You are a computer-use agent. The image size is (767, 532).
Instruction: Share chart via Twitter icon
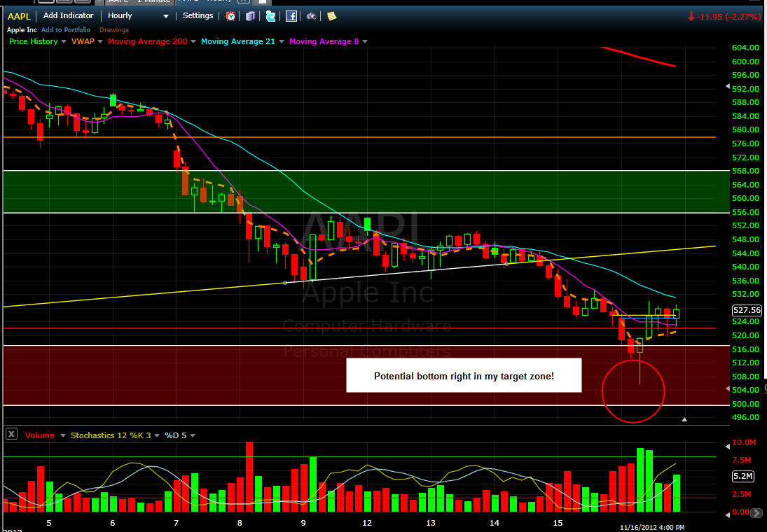click(x=270, y=16)
